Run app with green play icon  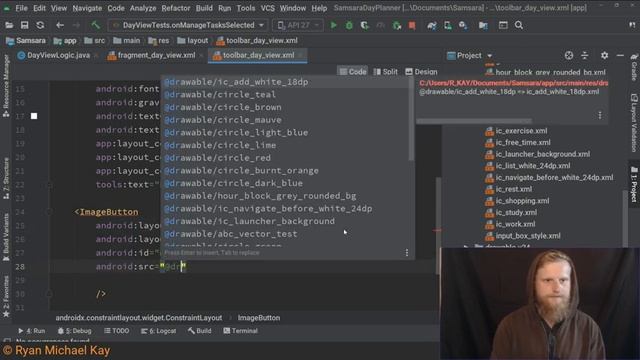(x=333, y=25)
